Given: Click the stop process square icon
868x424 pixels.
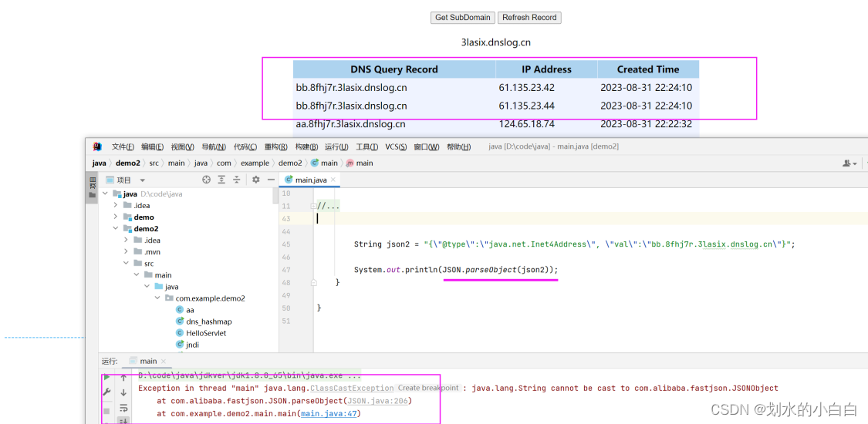Looking at the screenshot, I should (106, 410).
